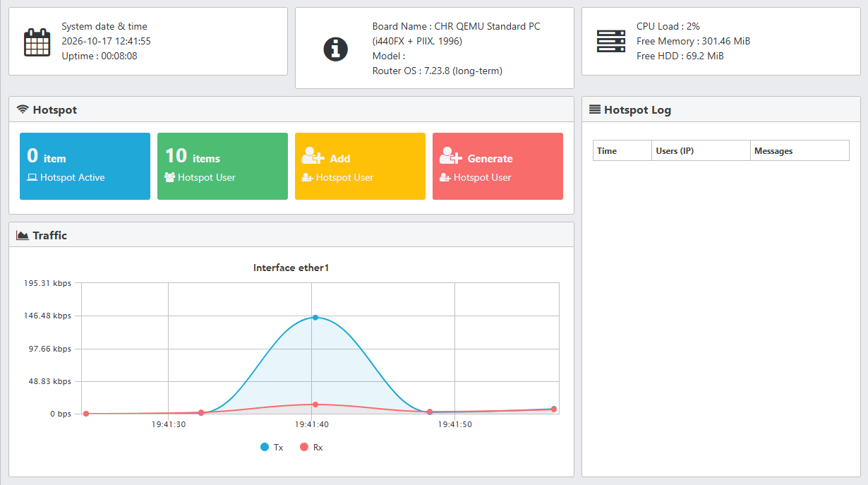Click the 48.83 kbps axis label

pyautogui.click(x=51, y=381)
